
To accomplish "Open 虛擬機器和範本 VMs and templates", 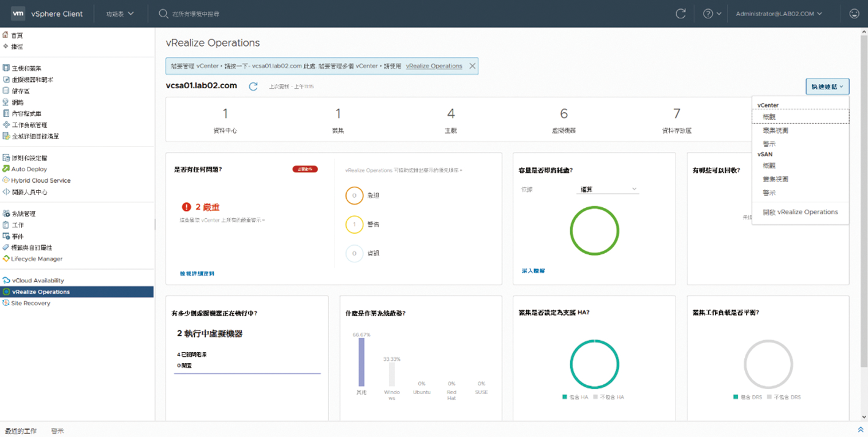I will pos(28,80).
